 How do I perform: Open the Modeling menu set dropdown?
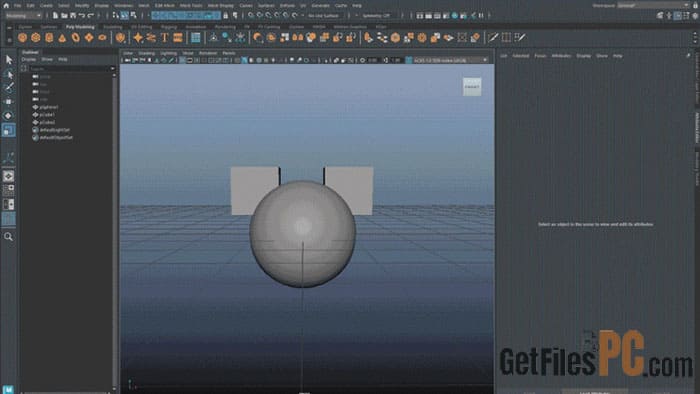[x=23, y=16]
